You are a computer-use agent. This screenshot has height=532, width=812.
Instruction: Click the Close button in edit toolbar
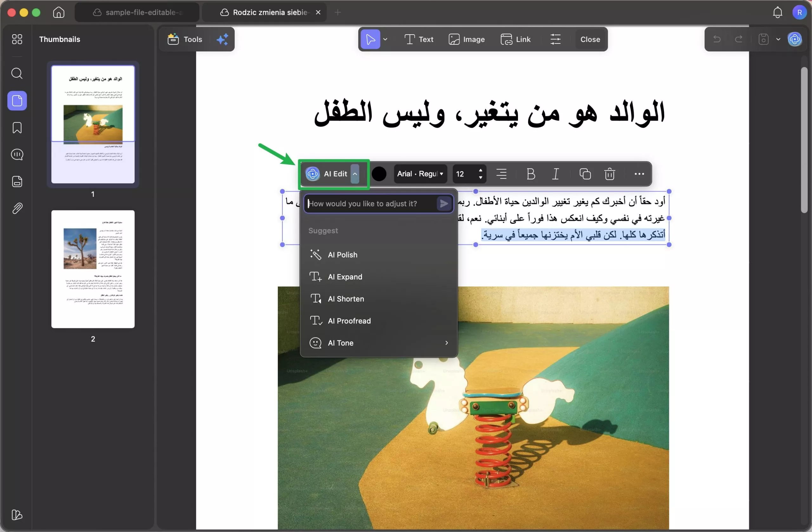pyautogui.click(x=590, y=39)
